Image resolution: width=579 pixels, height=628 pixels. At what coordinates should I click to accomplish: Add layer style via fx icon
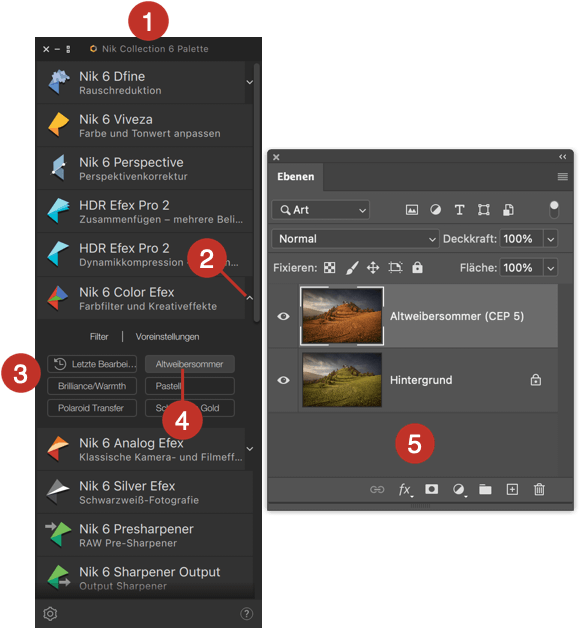pyautogui.click(x=405, y=489)
